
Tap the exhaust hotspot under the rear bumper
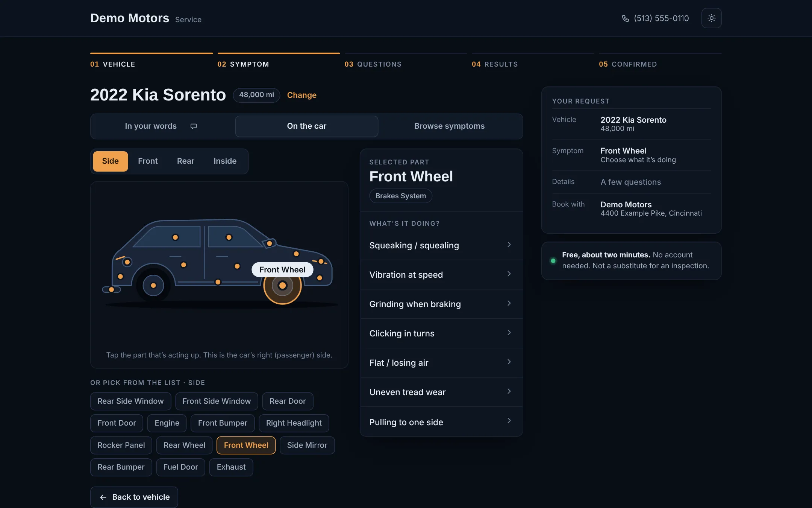click(x=112, y=289)
